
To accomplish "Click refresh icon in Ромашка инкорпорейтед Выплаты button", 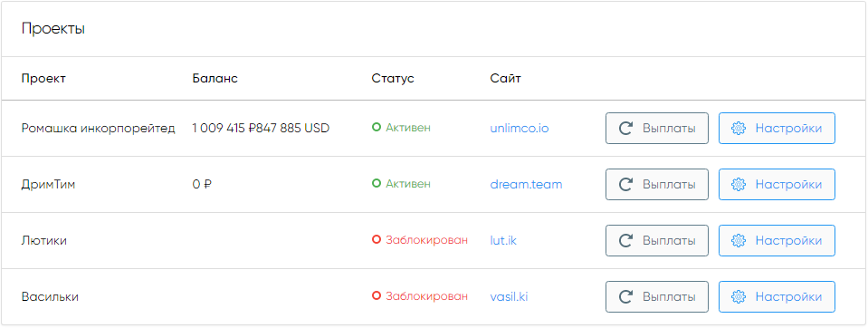I will (x=626, y=129).
